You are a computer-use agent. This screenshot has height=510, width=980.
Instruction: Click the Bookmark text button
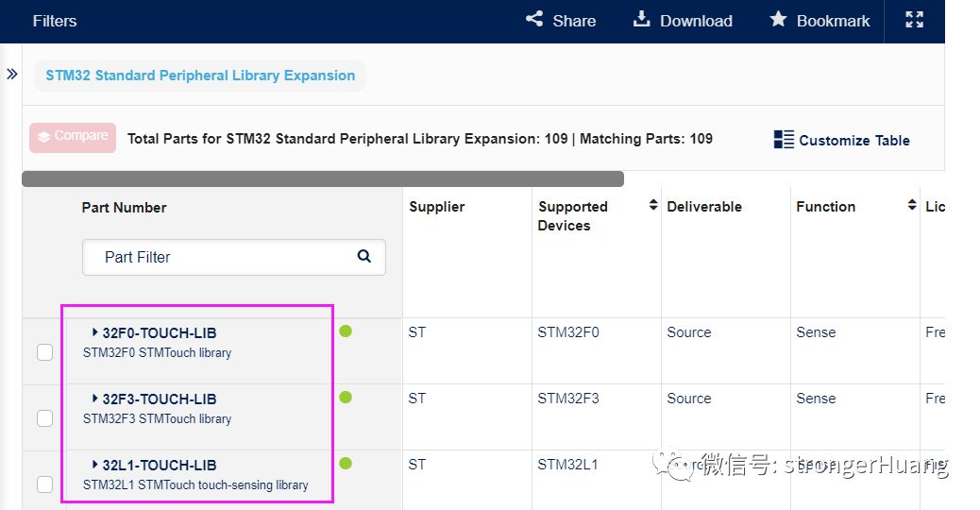pos(833,21)
